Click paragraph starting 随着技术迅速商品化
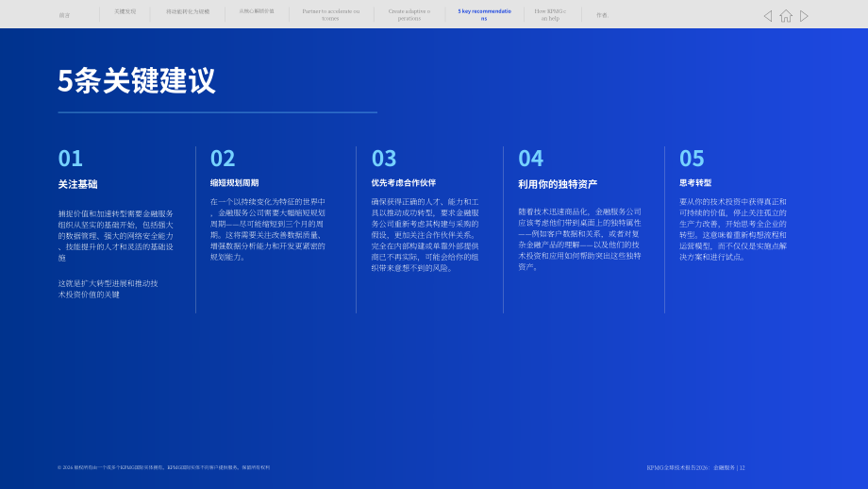 click(x=579, y=239)
